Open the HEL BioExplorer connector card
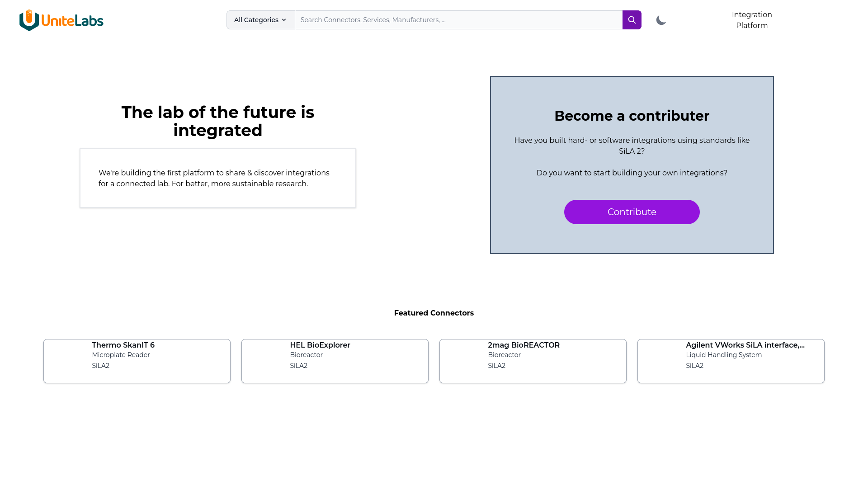The width and height of the screenshot is (868, 504). [x=335, y=361]
